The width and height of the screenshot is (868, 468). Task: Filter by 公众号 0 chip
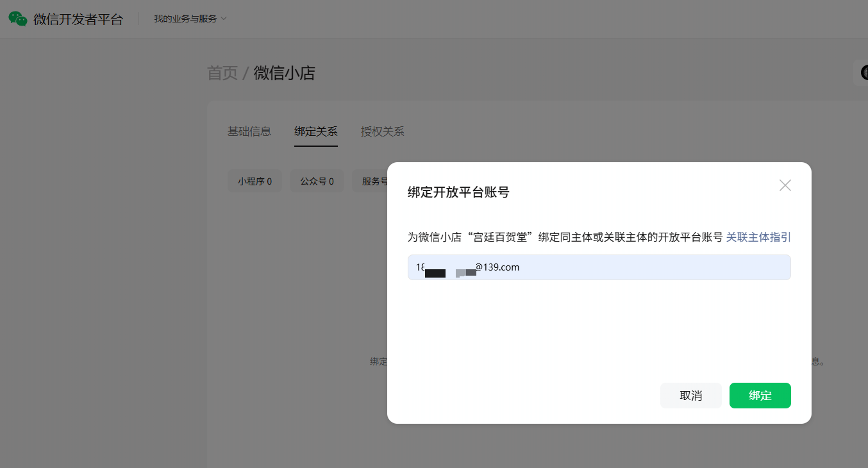[x=317, y=181]
